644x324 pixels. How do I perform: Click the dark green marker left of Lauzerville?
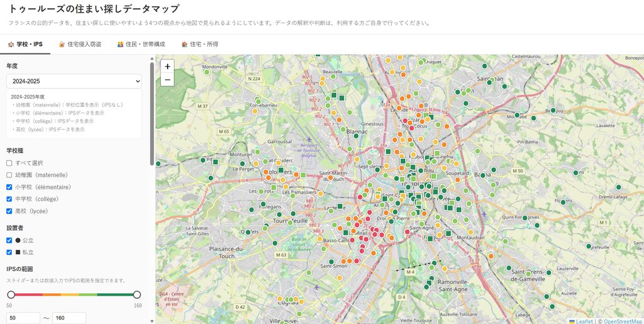point(548,272)
